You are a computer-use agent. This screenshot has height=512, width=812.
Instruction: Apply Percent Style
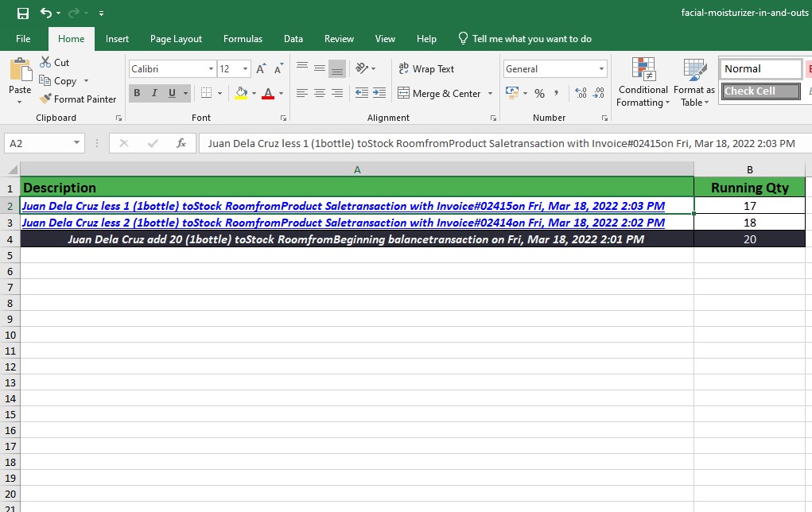(539, 93)
